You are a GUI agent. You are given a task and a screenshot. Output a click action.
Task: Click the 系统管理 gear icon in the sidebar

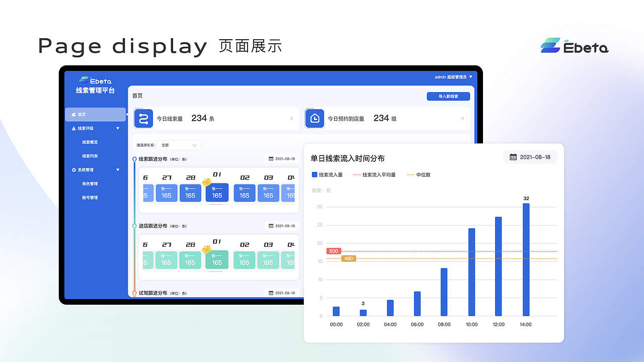tap(73, 169)
